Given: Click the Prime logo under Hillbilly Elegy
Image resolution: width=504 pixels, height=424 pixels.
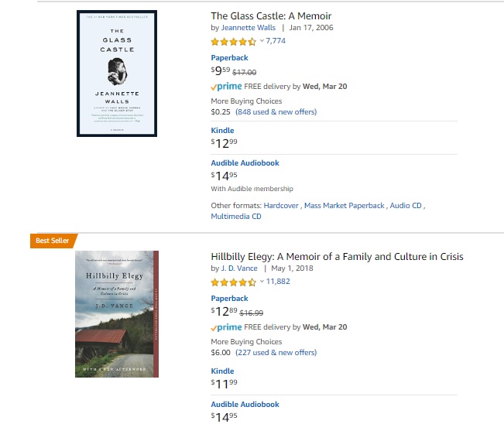Looking at the screenshot, I should (x=226, y=327).
